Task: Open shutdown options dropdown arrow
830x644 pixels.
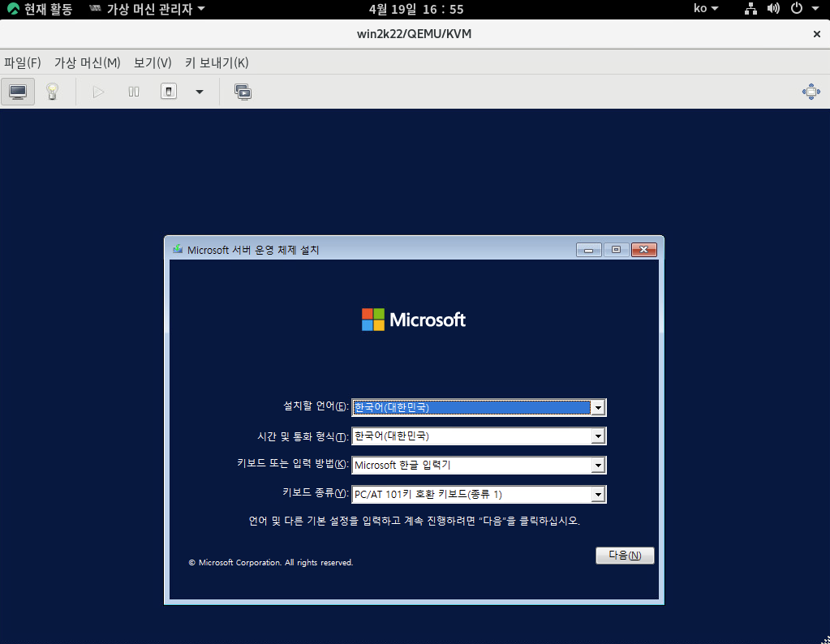Action: 200,92
